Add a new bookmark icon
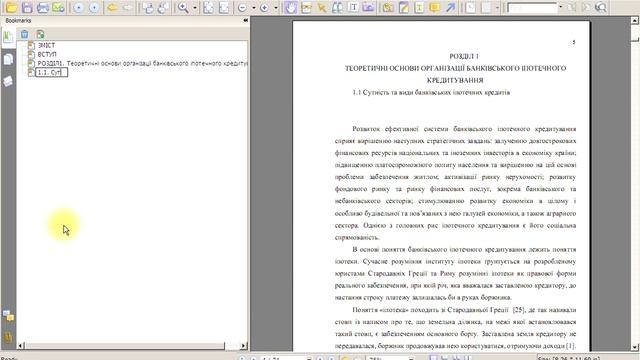This screenshot has height=360, width=640. tap(40, 34)
